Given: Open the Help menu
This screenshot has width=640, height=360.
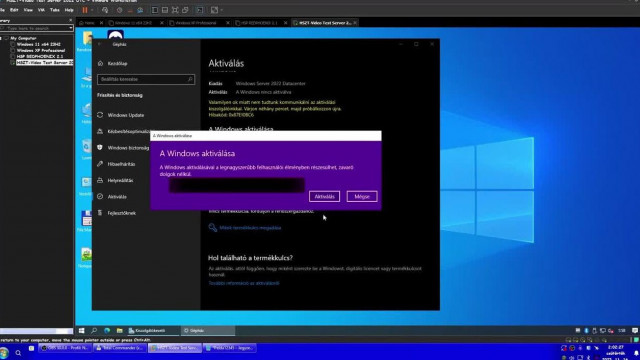Looking at the screenshot, I should coord(69,10).
